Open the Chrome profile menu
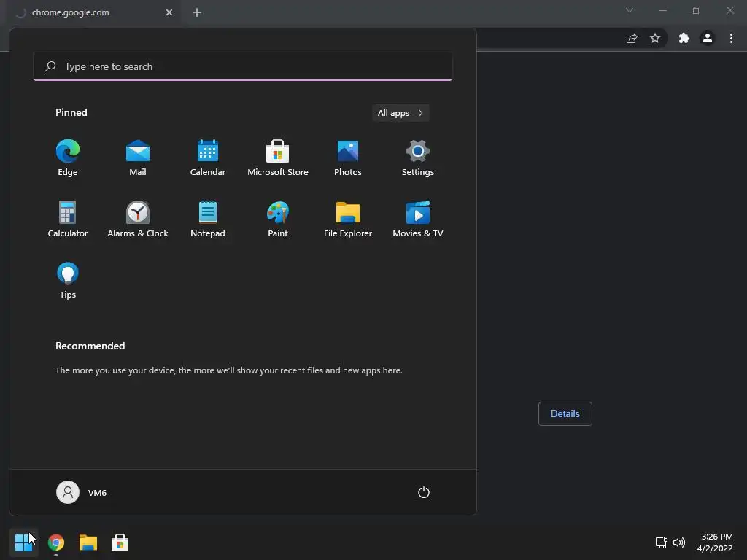This screenshot has height=560, width=747. click(708, 38)
